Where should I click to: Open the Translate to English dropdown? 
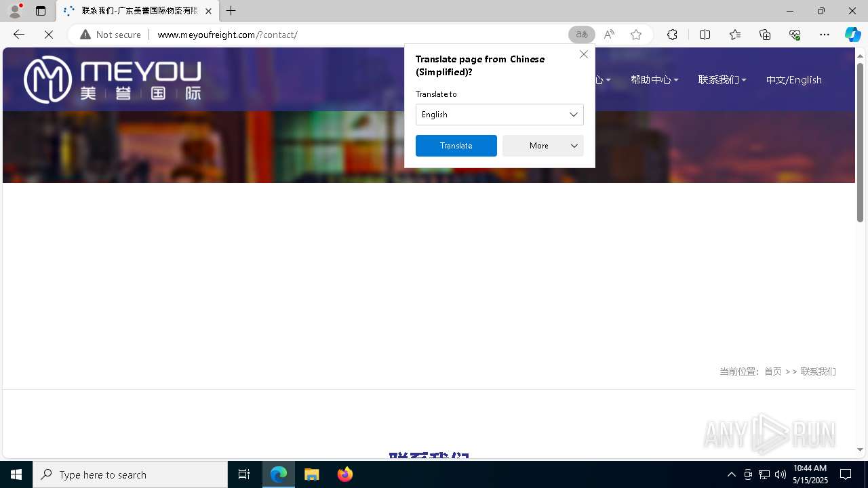[500, 115]
